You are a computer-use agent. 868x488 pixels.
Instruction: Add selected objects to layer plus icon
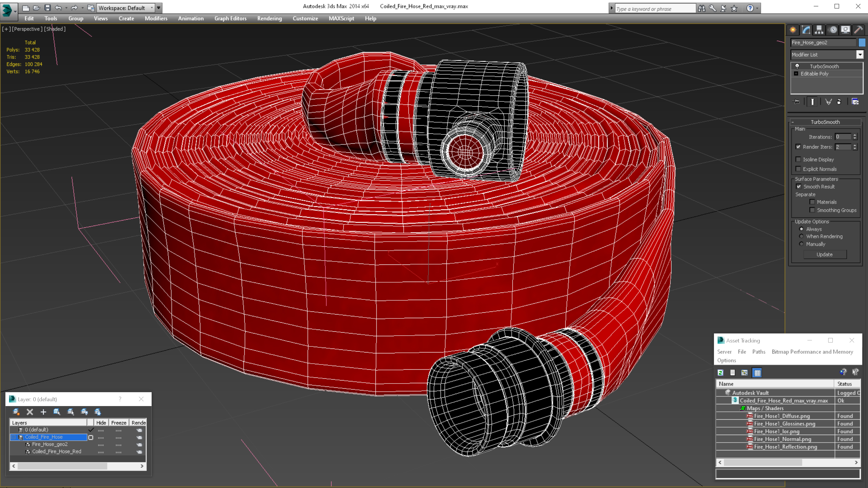tap(43, 412)
